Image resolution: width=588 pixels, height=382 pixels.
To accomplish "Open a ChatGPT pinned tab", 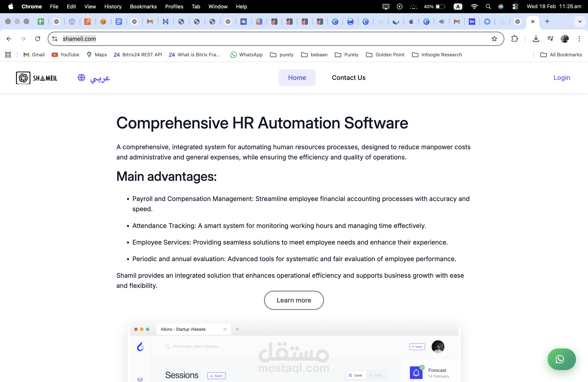I will click(x=57, y=22).
